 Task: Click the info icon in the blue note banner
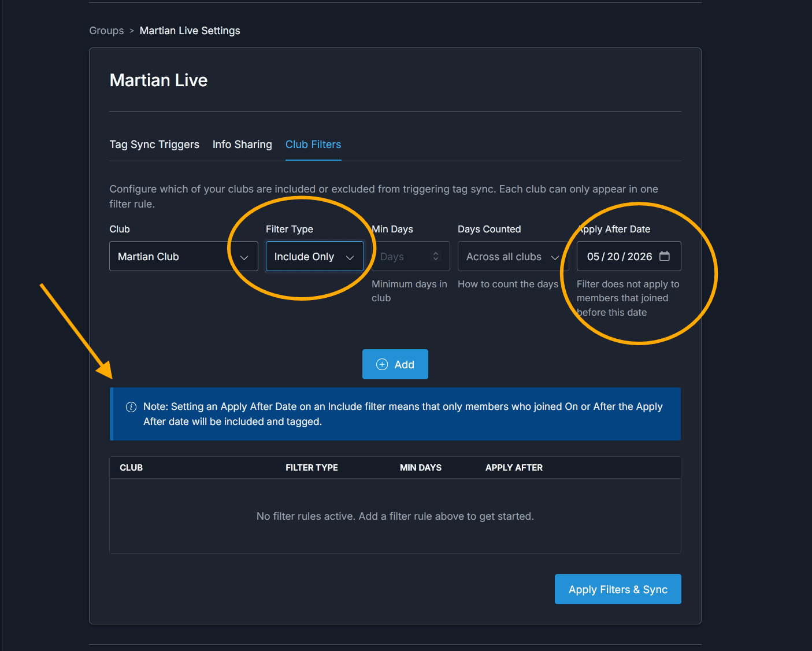pyautogui.click(x=131, y=407)
